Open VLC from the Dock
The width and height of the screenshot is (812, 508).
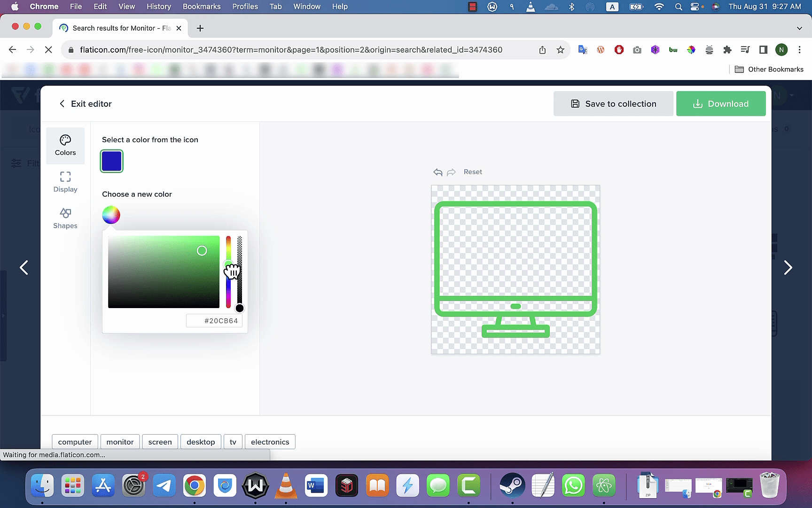point(286,485)
